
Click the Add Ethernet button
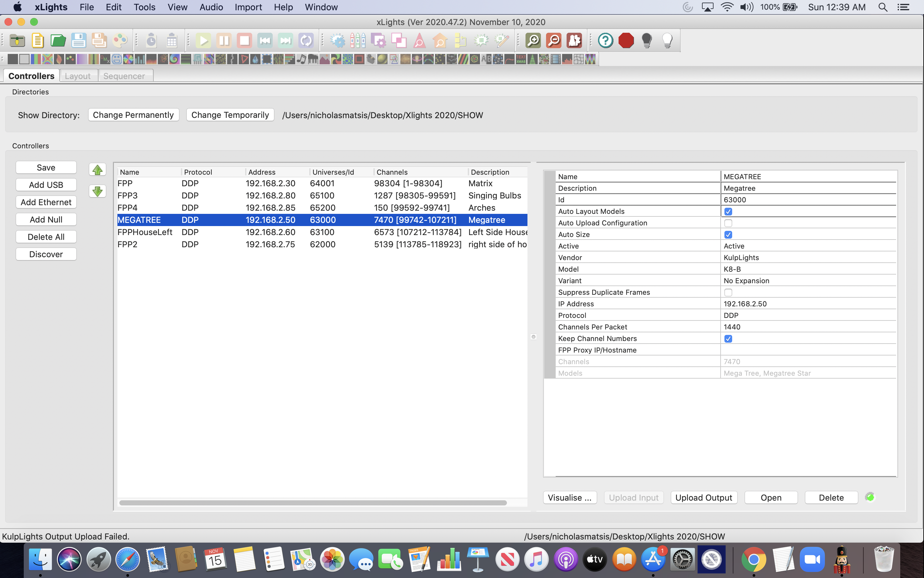pos(46,202)
